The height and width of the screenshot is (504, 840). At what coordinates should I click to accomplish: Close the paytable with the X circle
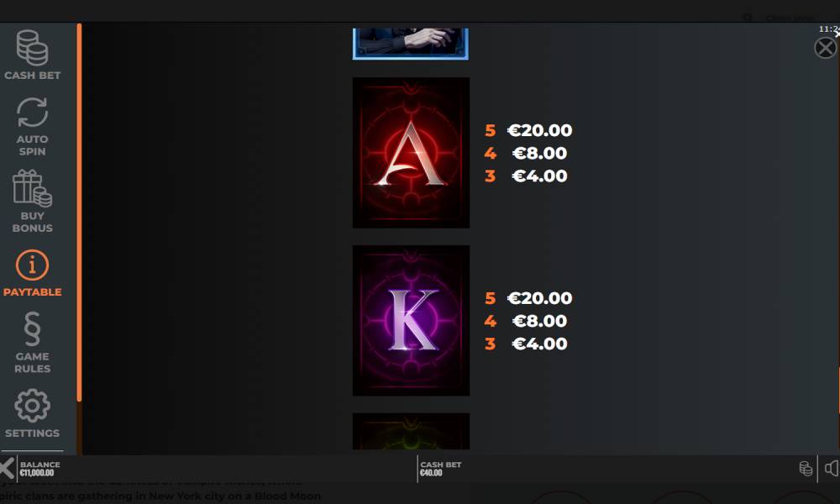(825, 48)
